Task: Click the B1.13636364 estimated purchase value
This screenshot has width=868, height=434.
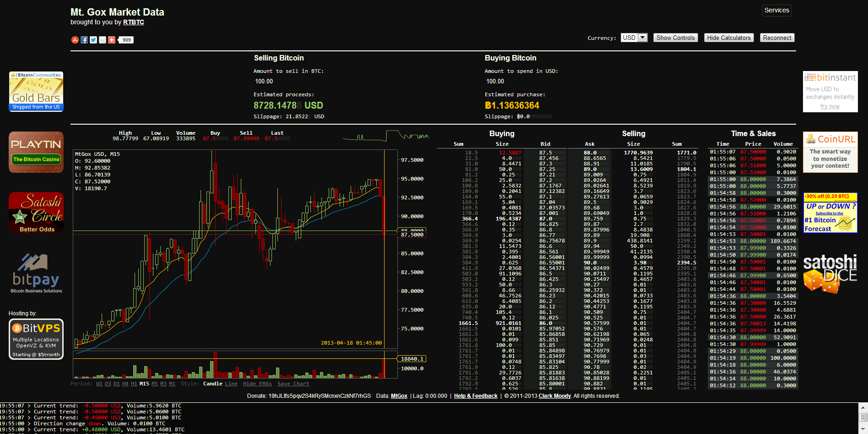Action: coord(512,105)
